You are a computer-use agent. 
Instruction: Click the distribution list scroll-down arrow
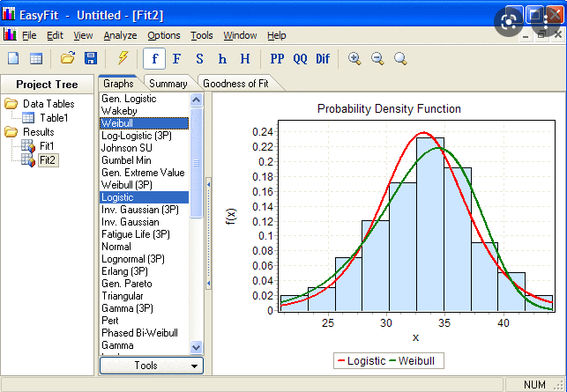[196, 348]
